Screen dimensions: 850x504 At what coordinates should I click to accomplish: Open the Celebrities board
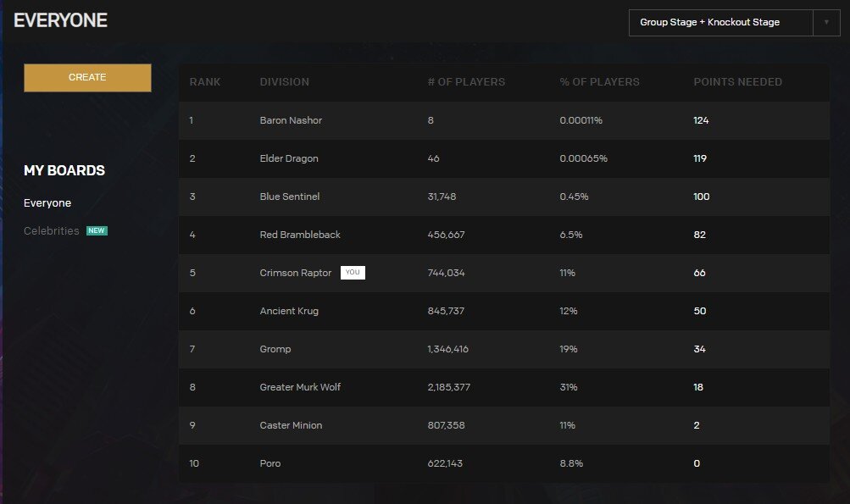(52, 230)
